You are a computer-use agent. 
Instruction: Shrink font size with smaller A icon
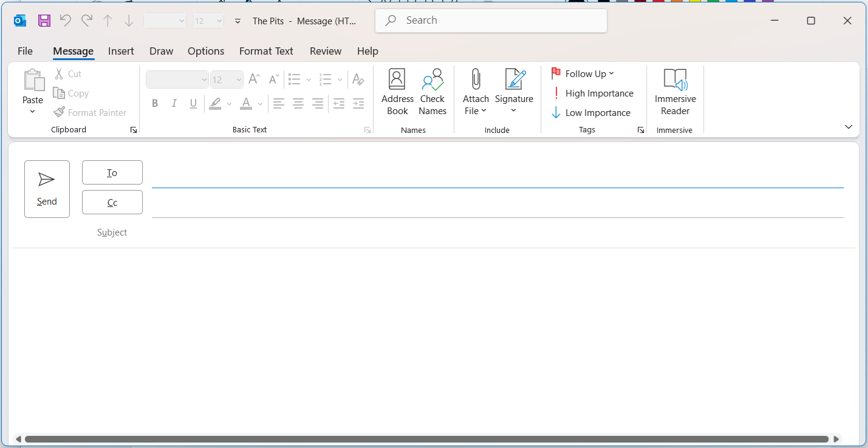click(274, 79)
